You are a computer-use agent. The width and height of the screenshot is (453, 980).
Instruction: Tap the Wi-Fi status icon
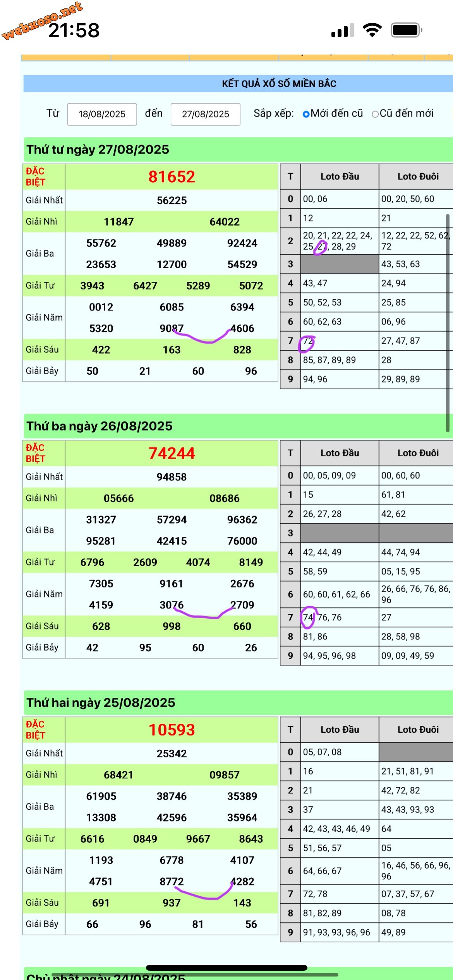pos(372,30)
